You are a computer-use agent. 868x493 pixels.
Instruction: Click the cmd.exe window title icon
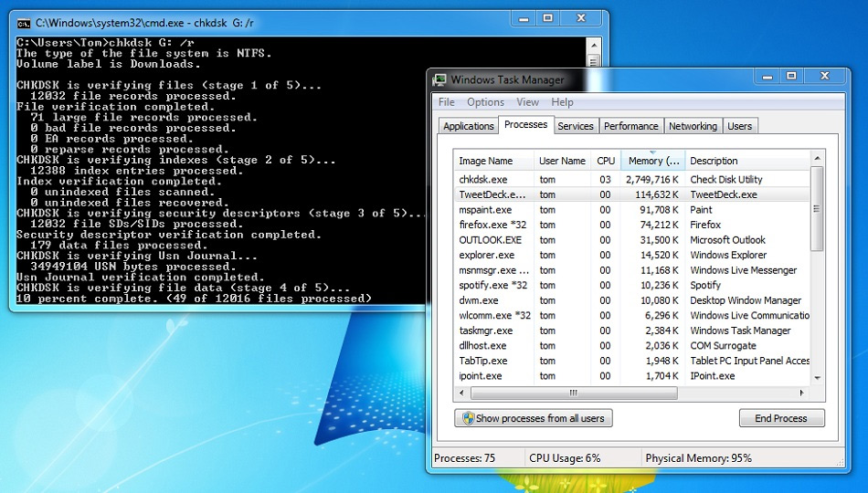pyautogui.click(x=23, y=23)
